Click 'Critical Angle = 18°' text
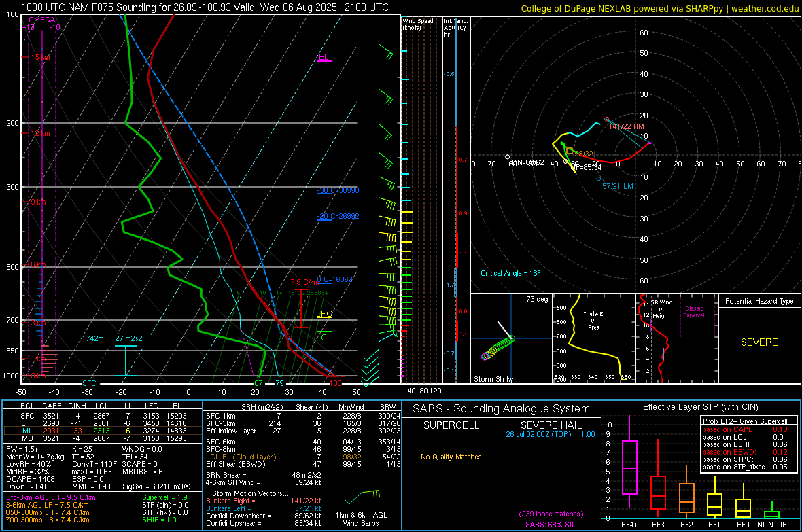This screenshot has width=802, height=532. coord(510,273)
